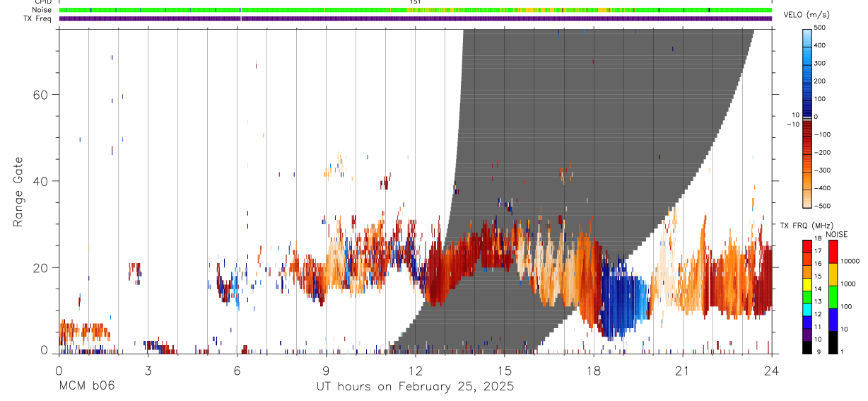Click TX FRQ legend label 16
The image size is (868, 401).
click(818, 263)
